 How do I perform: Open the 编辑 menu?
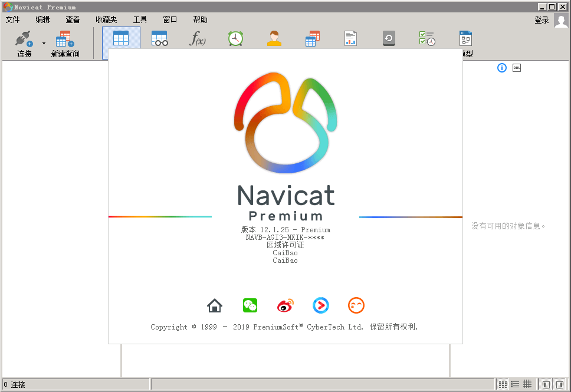(x=42, y=19)
